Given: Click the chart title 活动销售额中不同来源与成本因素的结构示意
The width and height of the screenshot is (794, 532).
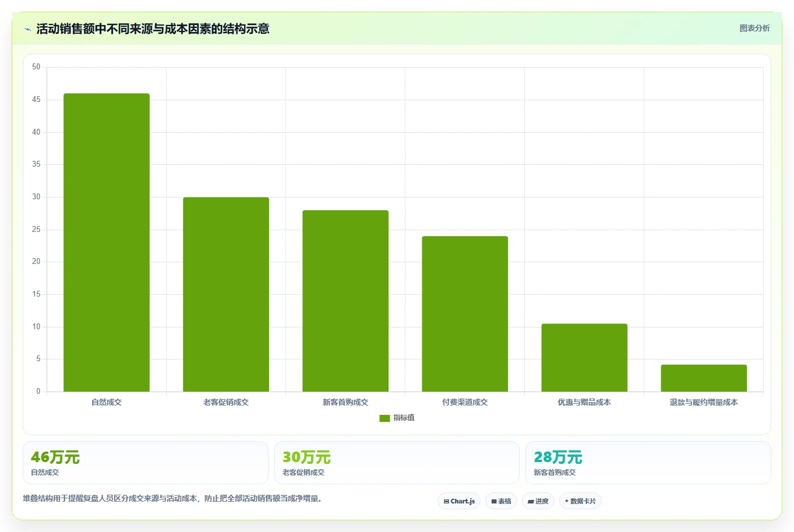Looking at the screenshot, I should click(153, 29).
